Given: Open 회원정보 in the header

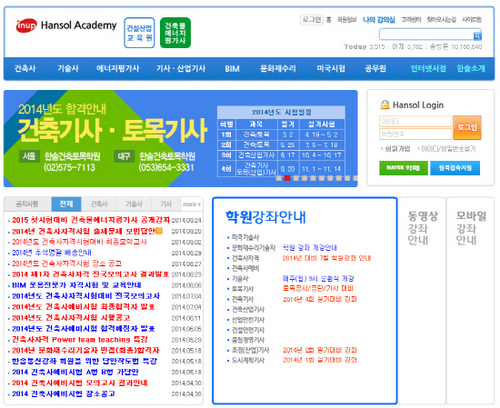Looking at the screenshot, I should [x=347, y=20].
